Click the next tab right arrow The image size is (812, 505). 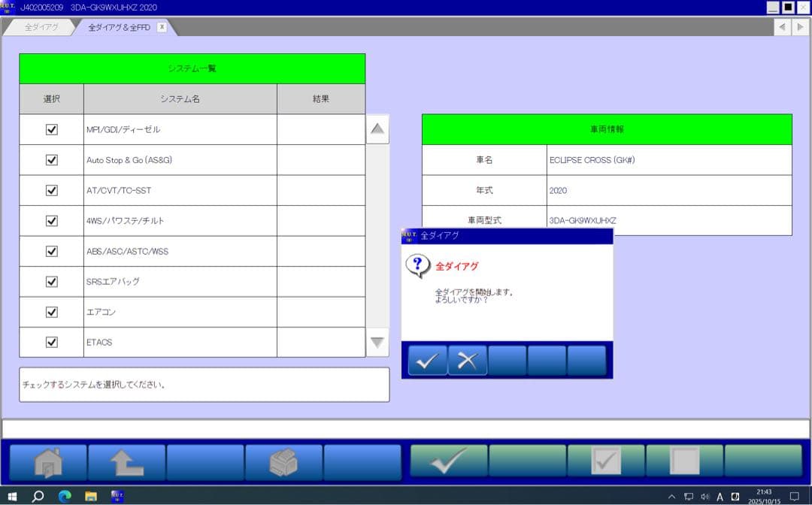pyautogui.click(x=801, y=27)
